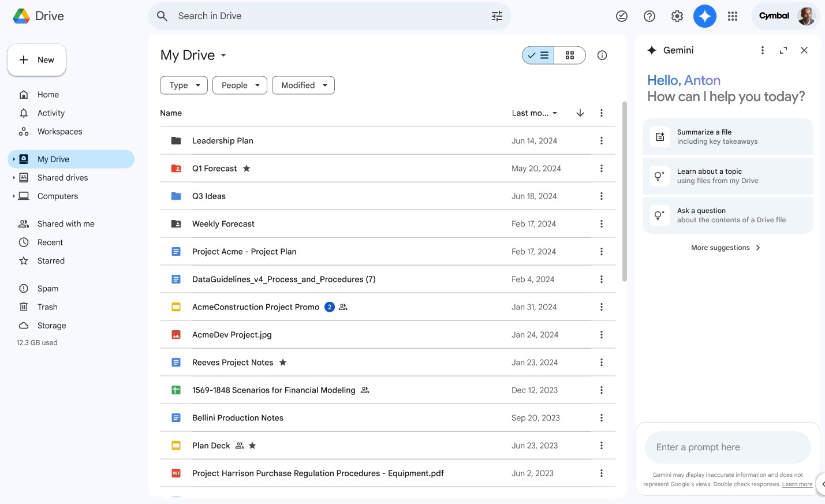The height and width of the screenshot is (504, 825).
Task: Open Drive settings gear
Action: click(x=677, y=16)
